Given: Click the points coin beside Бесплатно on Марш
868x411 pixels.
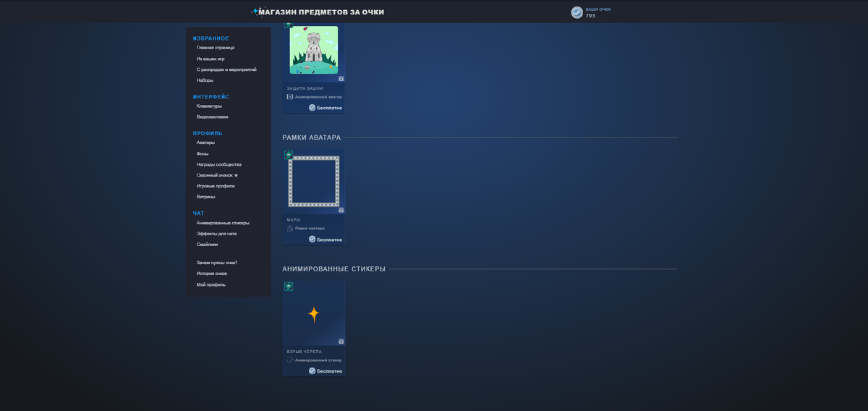Looking at the screenshot, I should pyautogui.click(x=312, y=240).
